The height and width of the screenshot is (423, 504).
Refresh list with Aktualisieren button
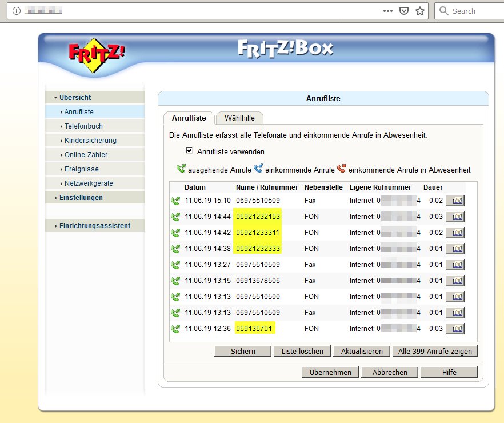[362, 352]
